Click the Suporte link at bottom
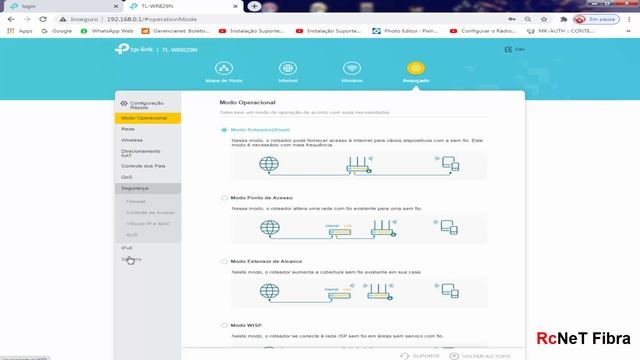Image resolution: width=640 pixels, height=360 pixels. [x=420, y=356]
